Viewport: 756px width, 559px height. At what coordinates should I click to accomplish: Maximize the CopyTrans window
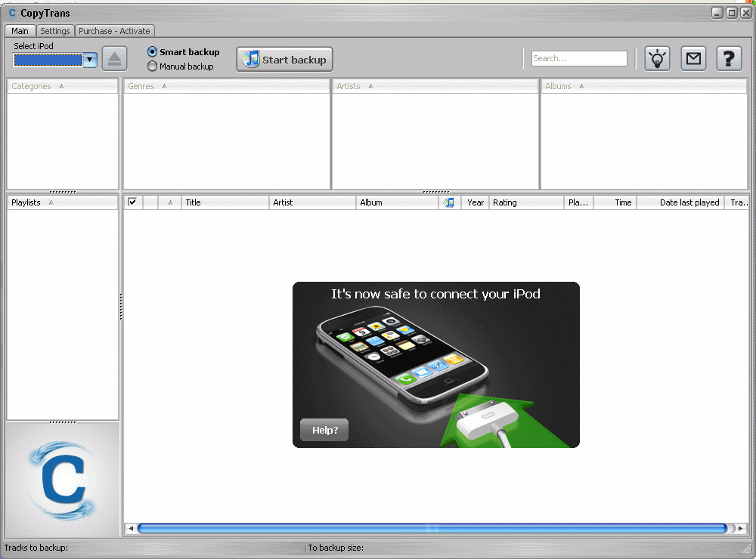pos(731,13)
